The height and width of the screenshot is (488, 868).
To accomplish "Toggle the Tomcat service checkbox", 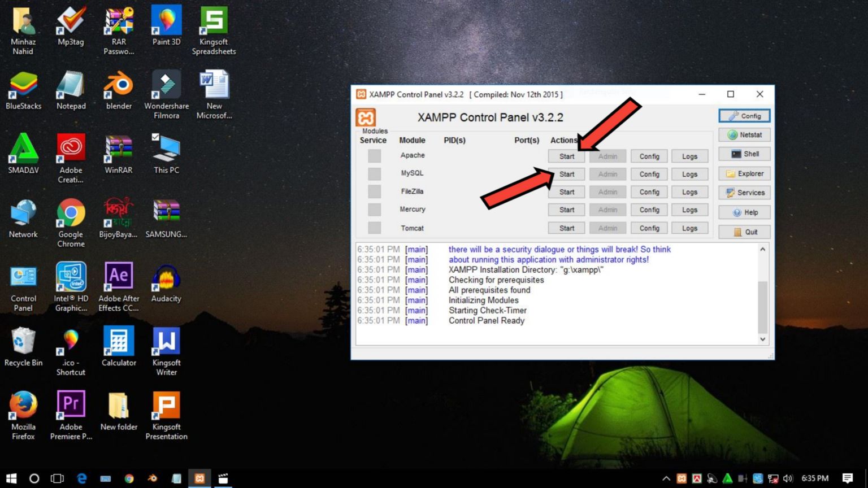I will pos(374,228).
